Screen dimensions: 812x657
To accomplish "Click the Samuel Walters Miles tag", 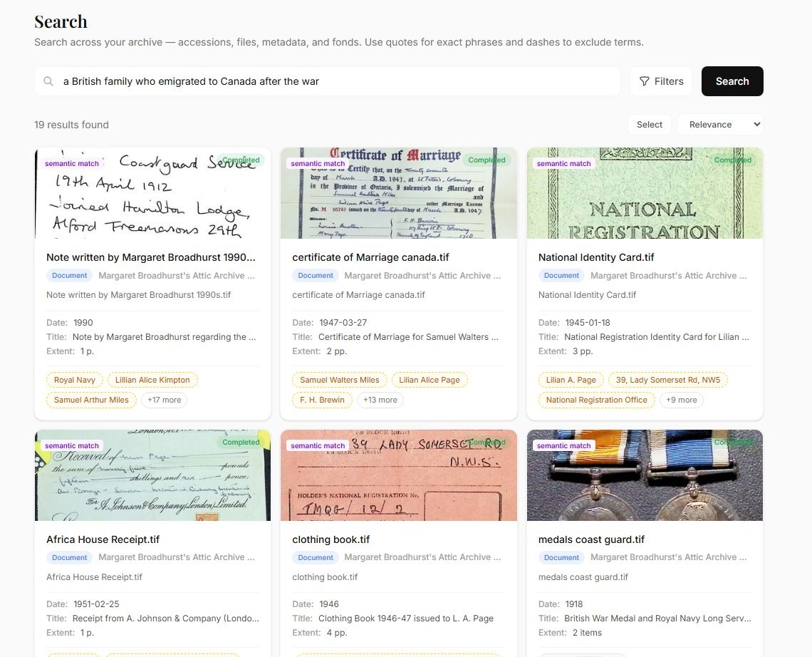I will pos(340,380).
